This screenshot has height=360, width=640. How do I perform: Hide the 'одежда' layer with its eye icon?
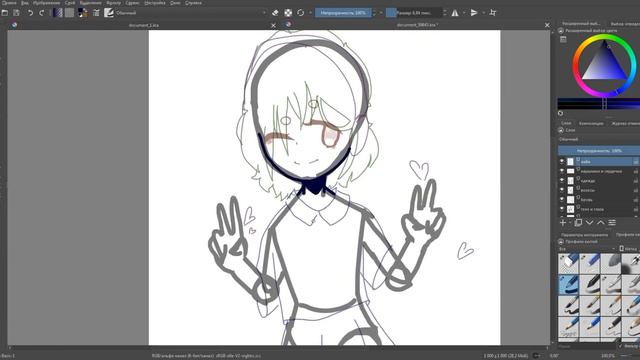562,180
